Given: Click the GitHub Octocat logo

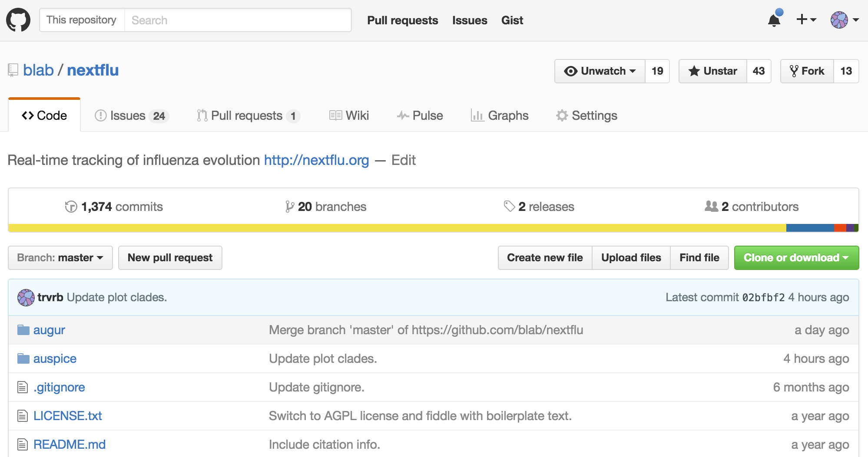Looking at the screenshot, I should [18, 20].
